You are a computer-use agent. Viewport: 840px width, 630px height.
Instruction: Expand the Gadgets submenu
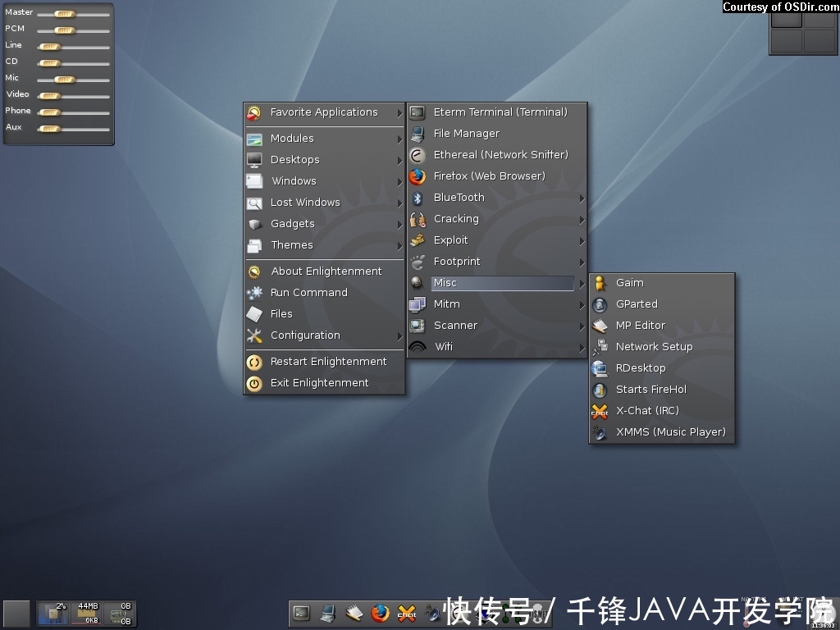coord(325,224)
